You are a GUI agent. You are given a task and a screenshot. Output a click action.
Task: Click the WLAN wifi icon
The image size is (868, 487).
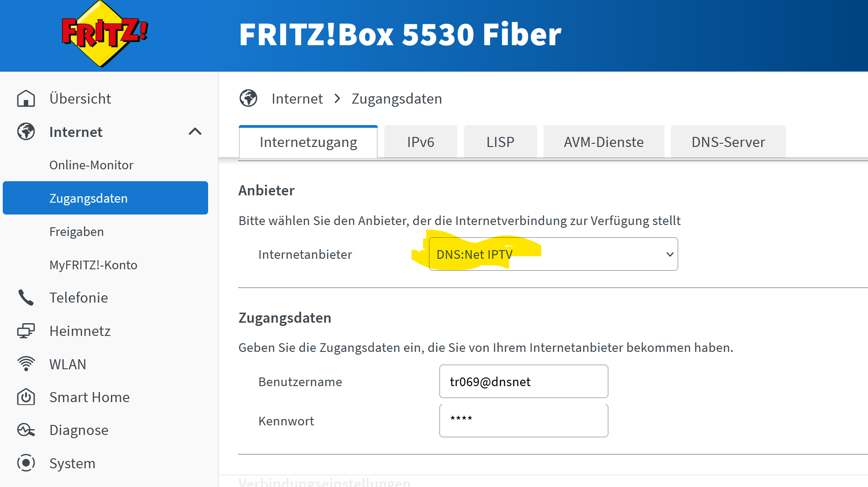point(26,364)
